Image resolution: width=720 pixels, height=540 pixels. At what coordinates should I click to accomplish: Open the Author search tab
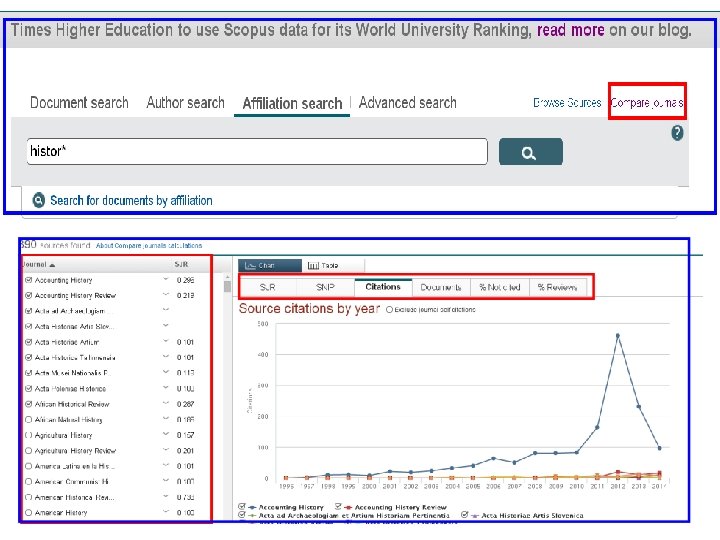coord(185,103)
